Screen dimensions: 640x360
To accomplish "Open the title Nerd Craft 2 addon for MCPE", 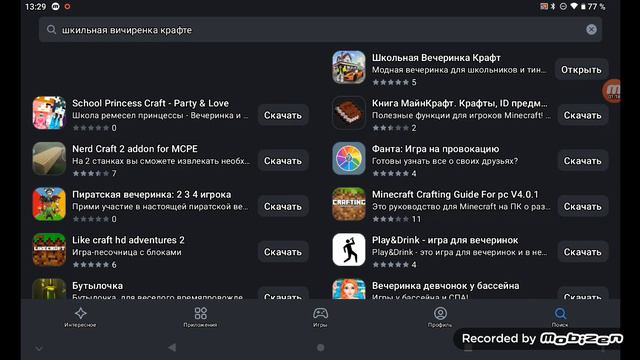I will [135, 149].
